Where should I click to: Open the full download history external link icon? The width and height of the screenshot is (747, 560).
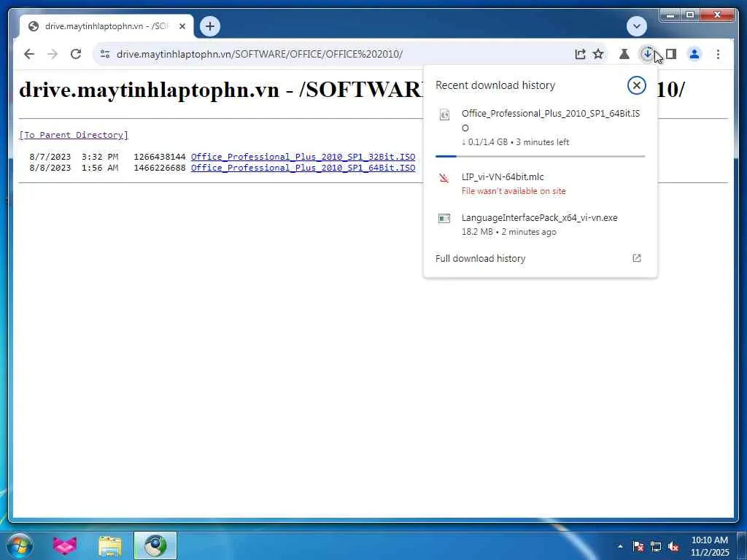click(636, 258)
